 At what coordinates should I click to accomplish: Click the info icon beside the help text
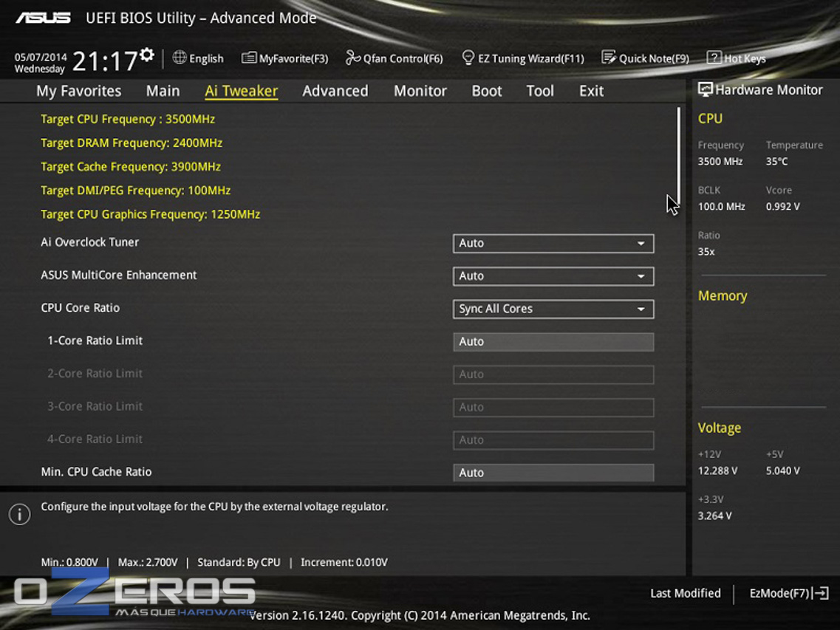pyautogui.click(x=20, y=514)
